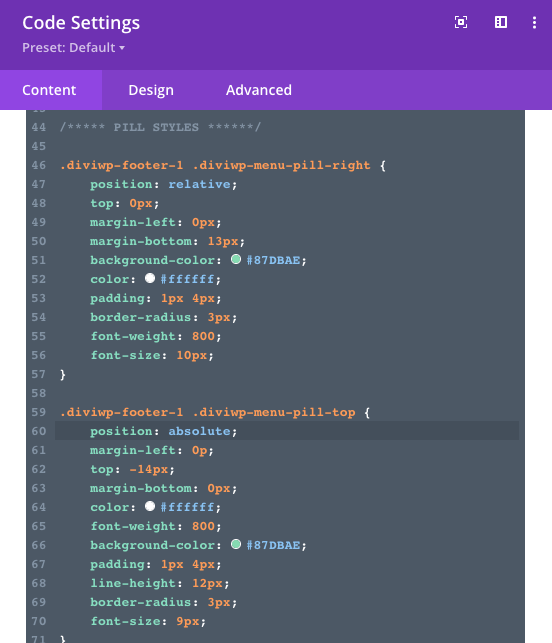Click the #ffffff value on line 64

coord(187,507)
